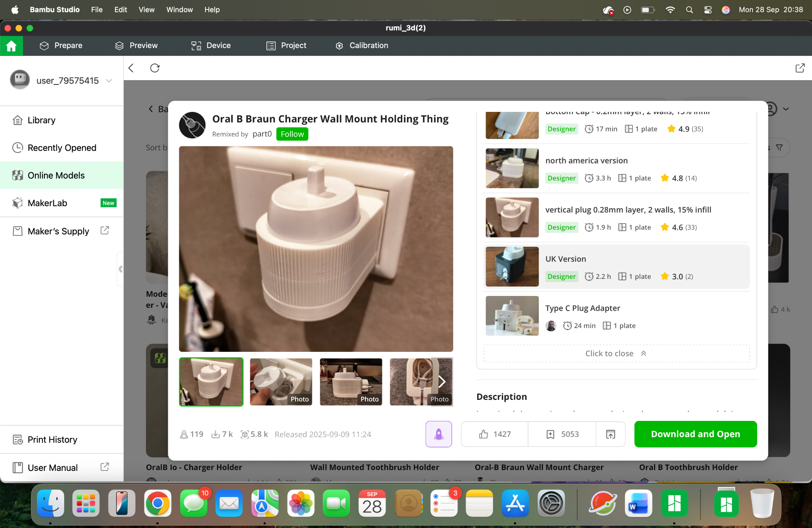This screenshot has width=812, height=528.
Task: Open the north america version thumbnail
Action: click(x=512, y=168)
